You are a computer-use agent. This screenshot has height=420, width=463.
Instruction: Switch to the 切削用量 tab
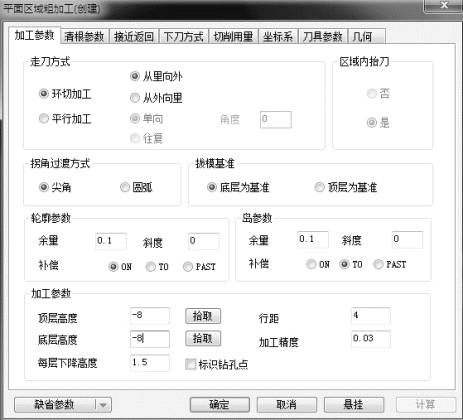pos(233,36)
